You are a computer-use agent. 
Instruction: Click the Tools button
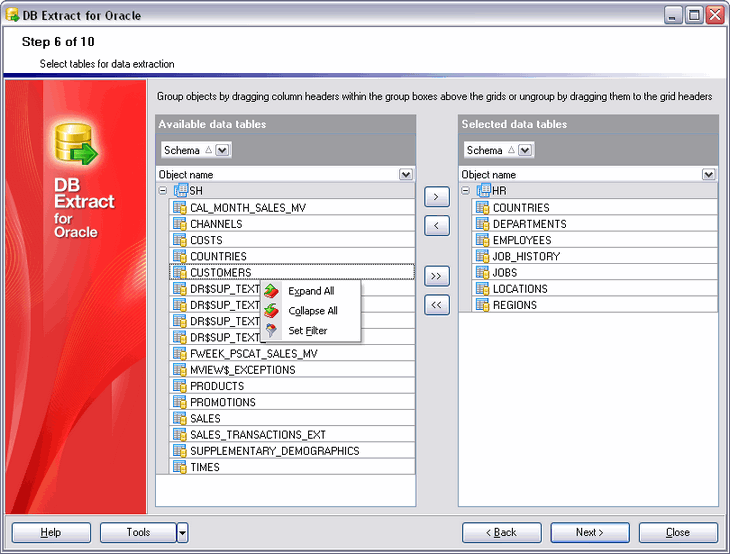pos(138,532)
